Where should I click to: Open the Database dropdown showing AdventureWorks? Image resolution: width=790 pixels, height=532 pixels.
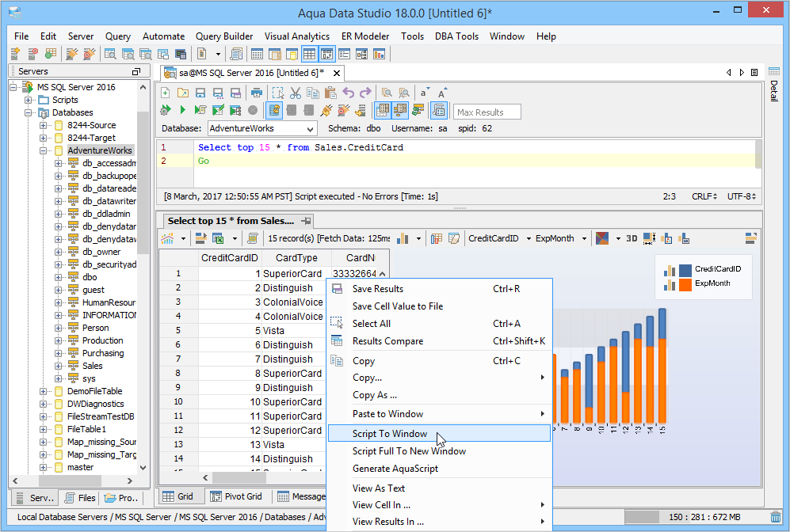pos(262,128)
